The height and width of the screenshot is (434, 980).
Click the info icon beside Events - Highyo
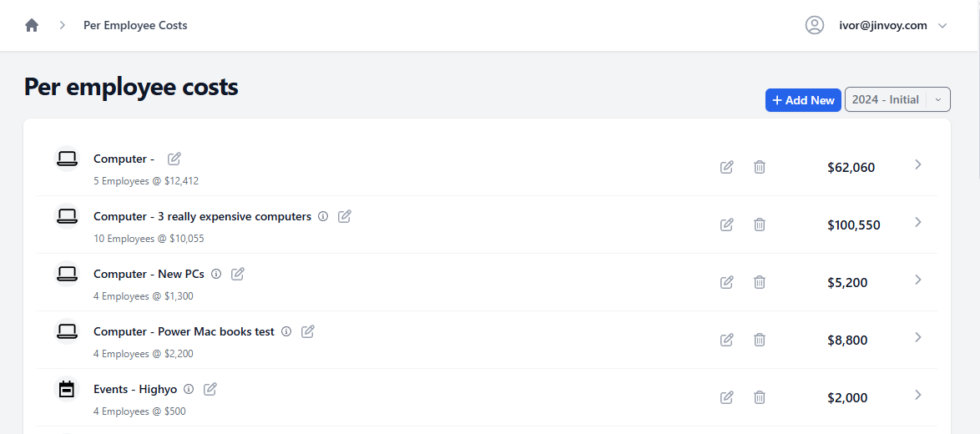point(189,389)
